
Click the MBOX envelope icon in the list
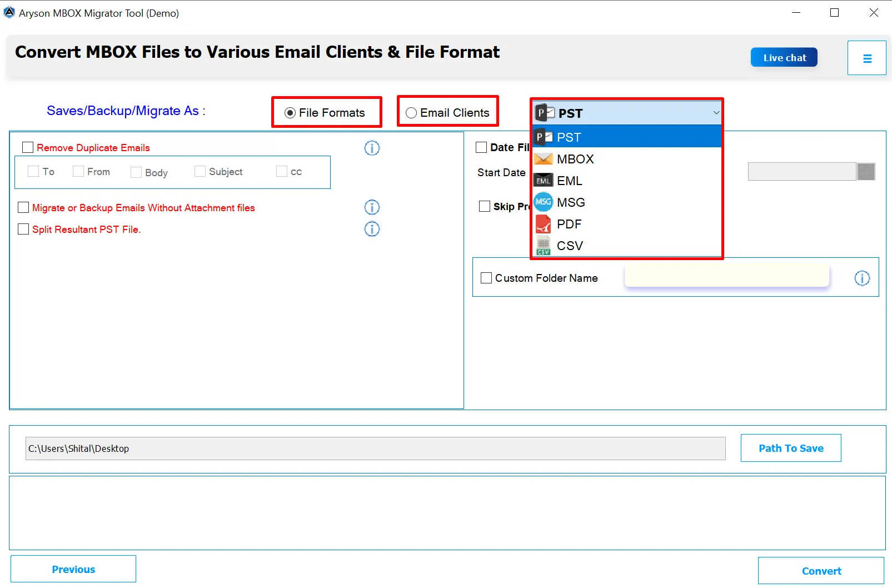(542, 158)
